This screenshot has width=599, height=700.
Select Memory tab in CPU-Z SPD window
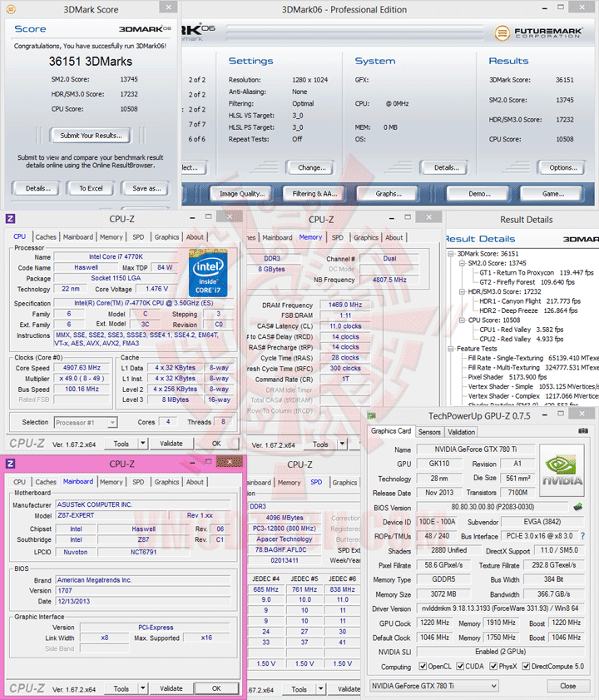point(289,483)
